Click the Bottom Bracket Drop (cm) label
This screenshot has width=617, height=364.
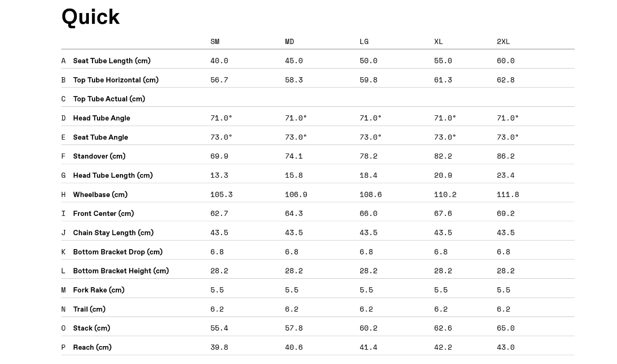118,252
